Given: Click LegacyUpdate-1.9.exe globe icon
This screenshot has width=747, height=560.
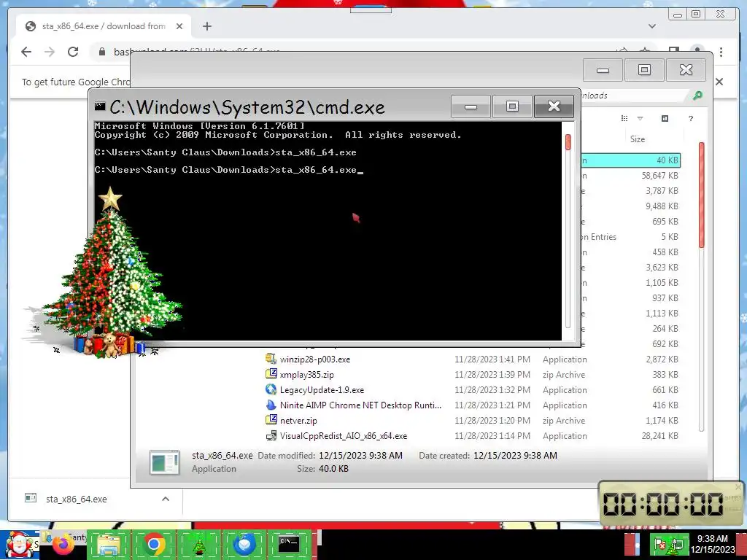Looking at the screenshot, I should tap(271, 389).
